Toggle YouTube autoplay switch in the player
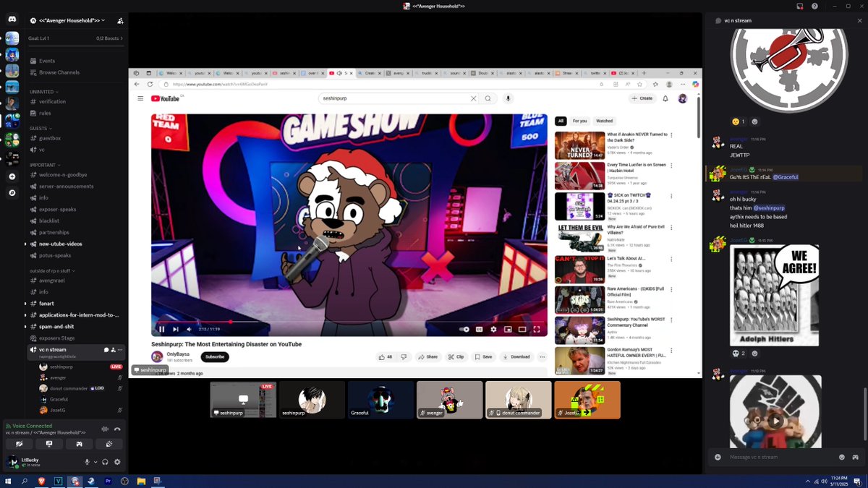868x488 pixels. point(464,329)
